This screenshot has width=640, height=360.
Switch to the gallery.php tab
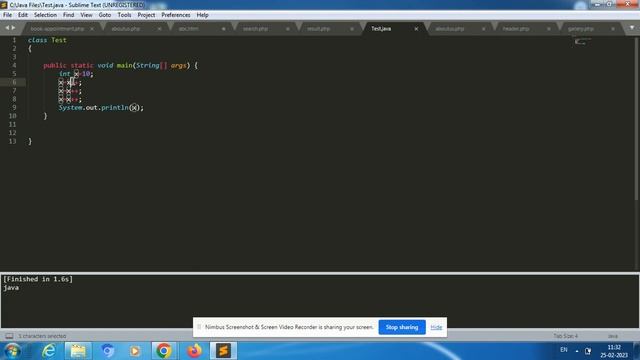pos(580,29)
